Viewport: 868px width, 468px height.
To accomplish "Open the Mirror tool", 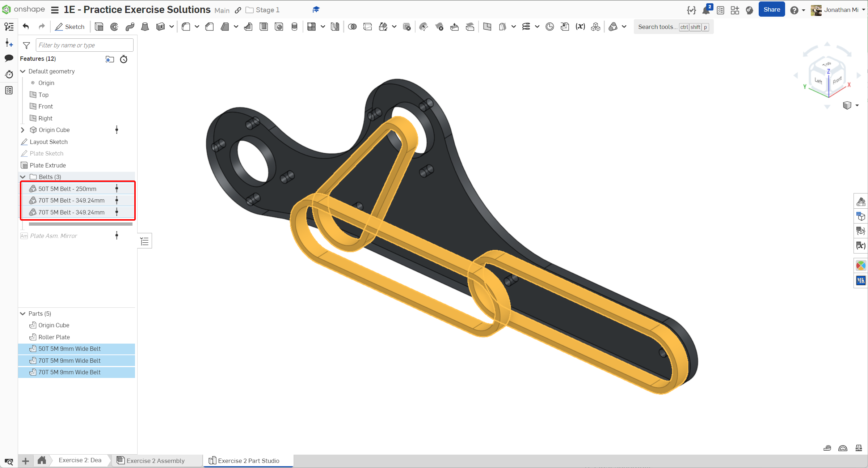I will (335, 27).
